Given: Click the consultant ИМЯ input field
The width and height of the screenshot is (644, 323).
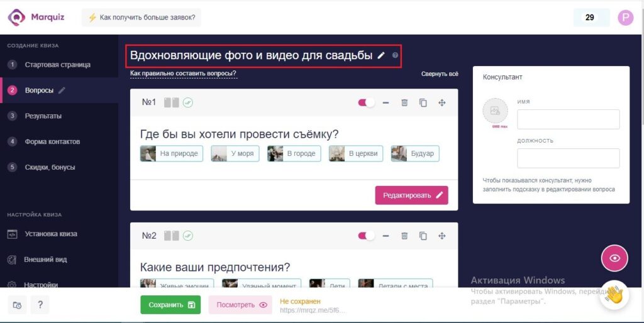Looking at the screenshot, I should point(569,119).
